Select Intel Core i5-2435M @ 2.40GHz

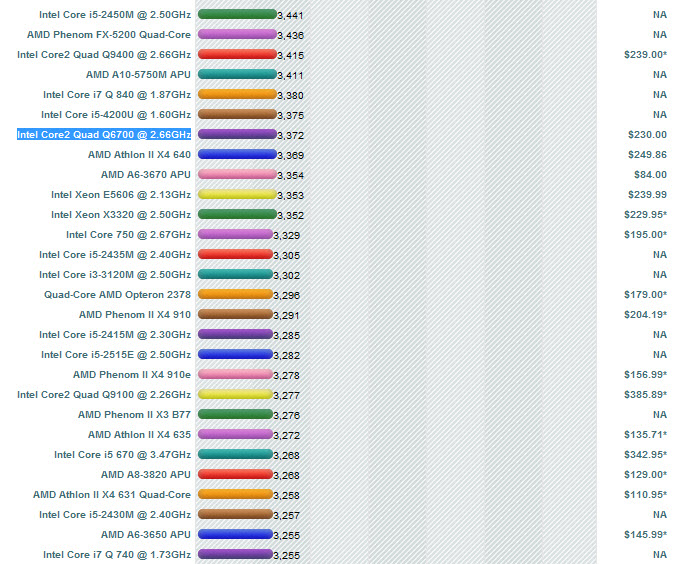point(115,255)
